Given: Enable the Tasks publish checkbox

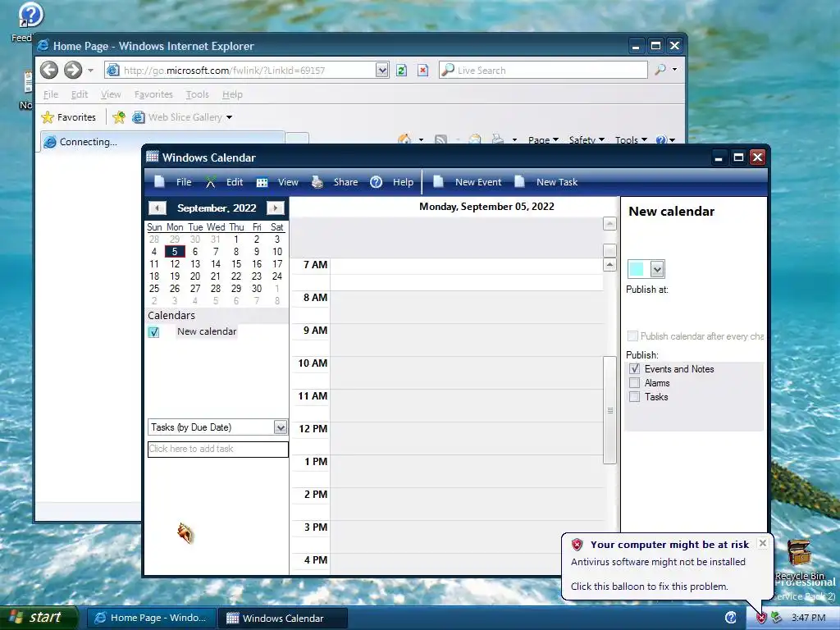Looking at the screenshot, I should (x=634, y=396).
